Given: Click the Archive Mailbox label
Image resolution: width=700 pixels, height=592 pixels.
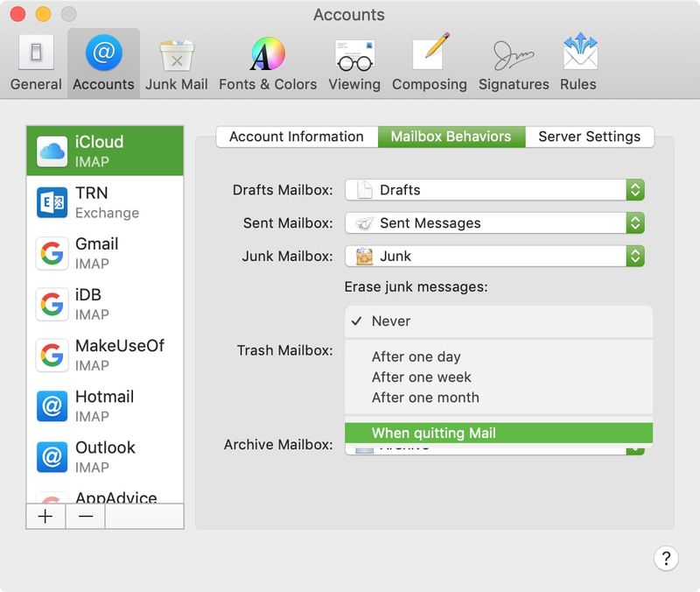Looking at the screenshot, I should (278, 445).
